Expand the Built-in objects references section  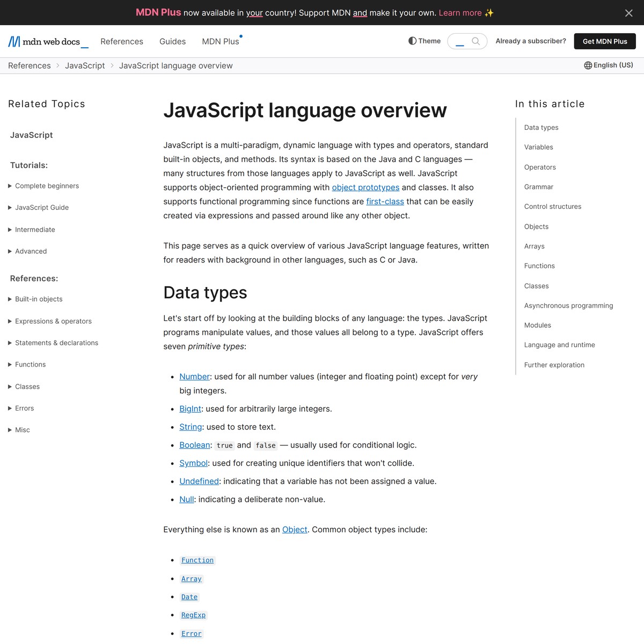tap(35, 299)
